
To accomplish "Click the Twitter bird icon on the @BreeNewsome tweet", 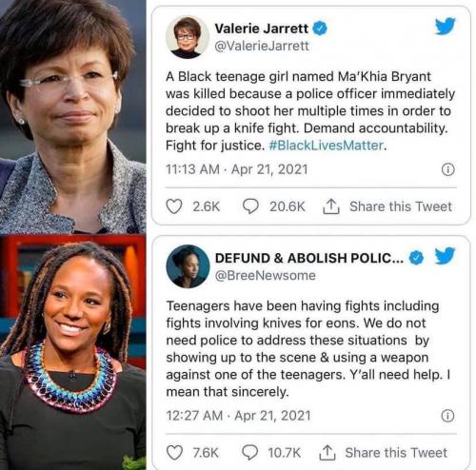I will [445, 256].
